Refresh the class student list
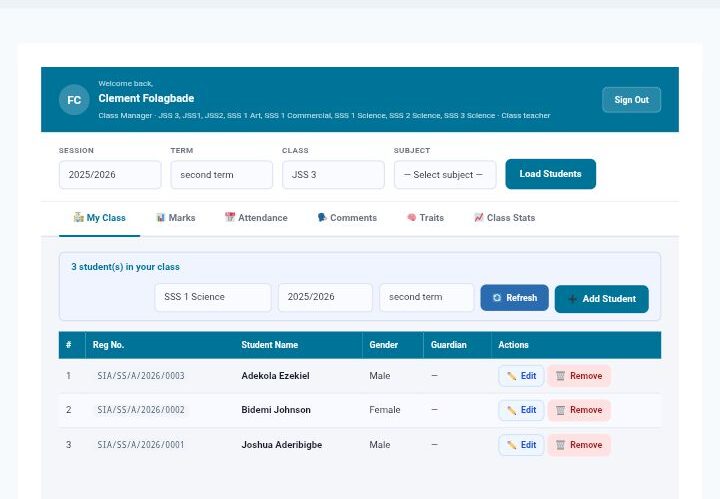The image size is (720, 499). pyautogui.click(x=514, y=297)
